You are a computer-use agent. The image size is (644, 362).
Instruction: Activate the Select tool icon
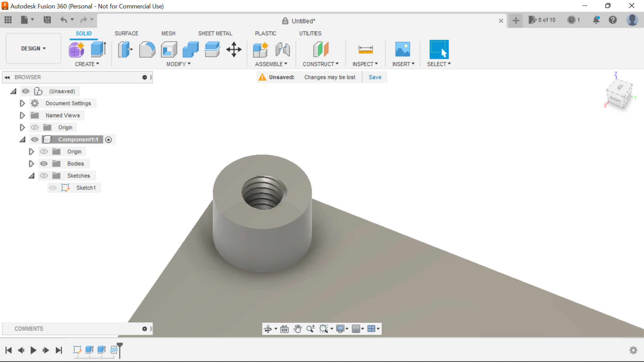[x=439, y=50]
